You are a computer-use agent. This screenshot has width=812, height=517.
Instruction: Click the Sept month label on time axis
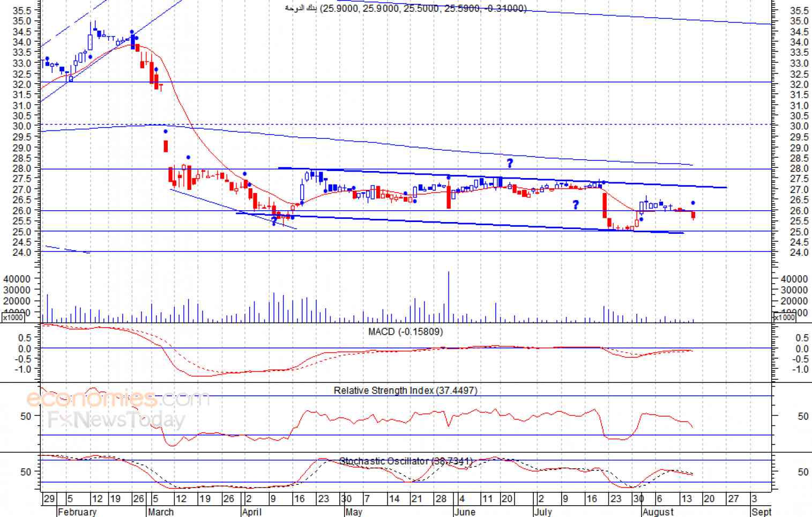[761, 512]
